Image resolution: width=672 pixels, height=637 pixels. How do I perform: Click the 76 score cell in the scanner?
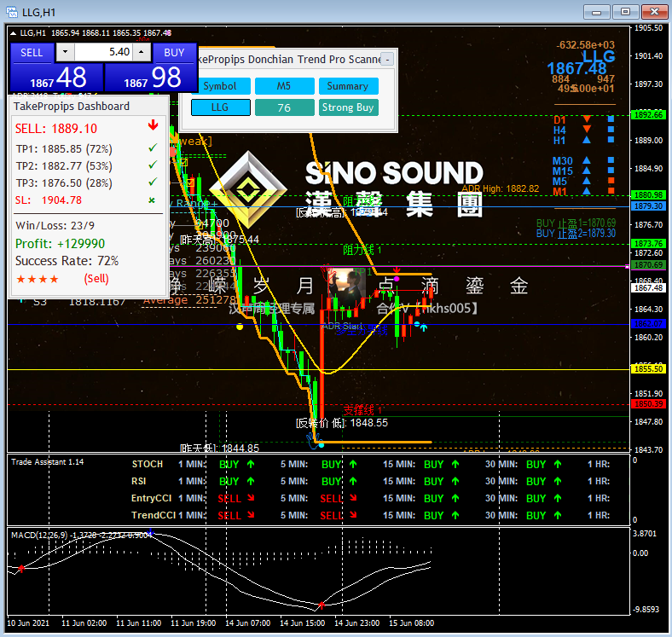pos(284,107)
